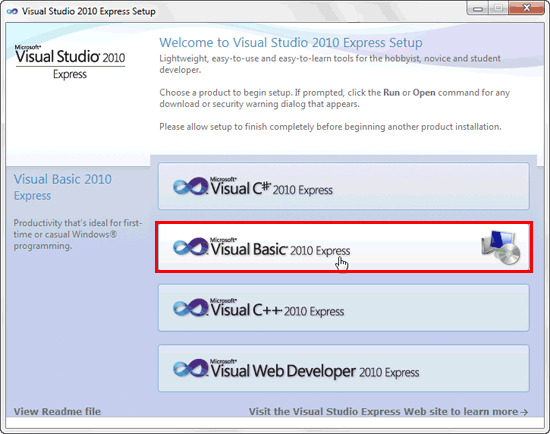550x434 pixels.
Task: Click infinity logo on Visual C++ button
Action: 190,307
